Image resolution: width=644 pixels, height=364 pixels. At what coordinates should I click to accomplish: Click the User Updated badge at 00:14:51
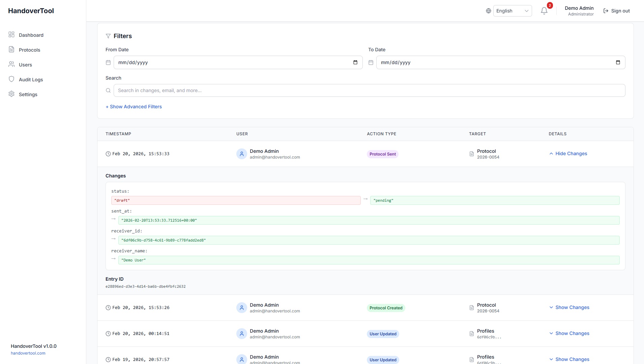pyautogui.click(x=383, y=334)
